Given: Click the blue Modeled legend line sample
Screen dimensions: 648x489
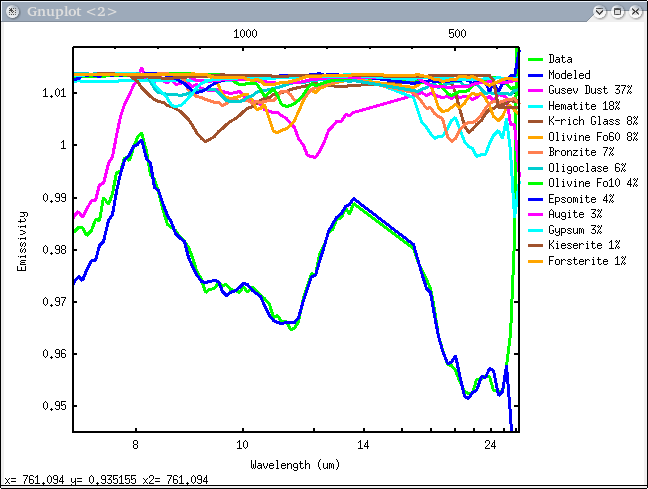Looking at the screenshot, I should [536, 75].
